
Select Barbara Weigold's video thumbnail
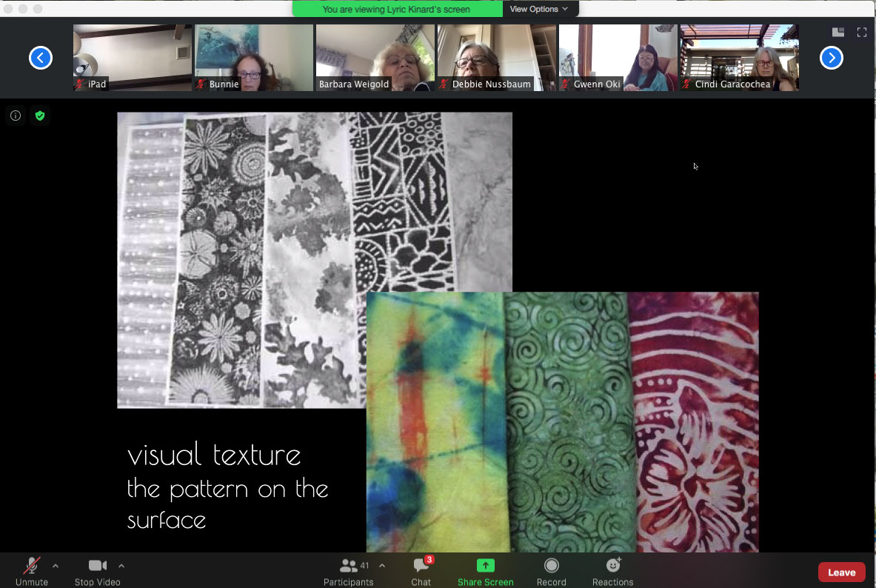point(375,58)
